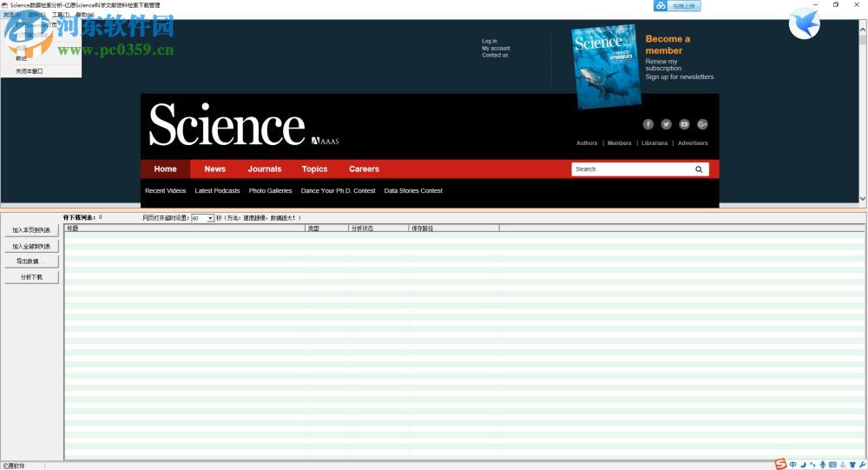Click Become a member link
The width and height of the screenshot is (868, 470).
pos(667,45)
